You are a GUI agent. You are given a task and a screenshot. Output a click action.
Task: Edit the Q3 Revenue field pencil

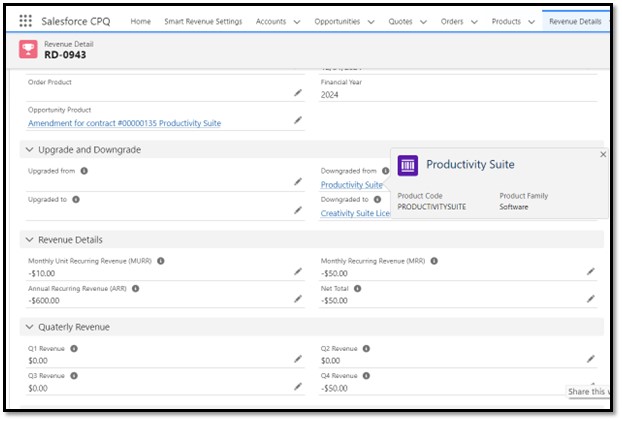[298, 387]
